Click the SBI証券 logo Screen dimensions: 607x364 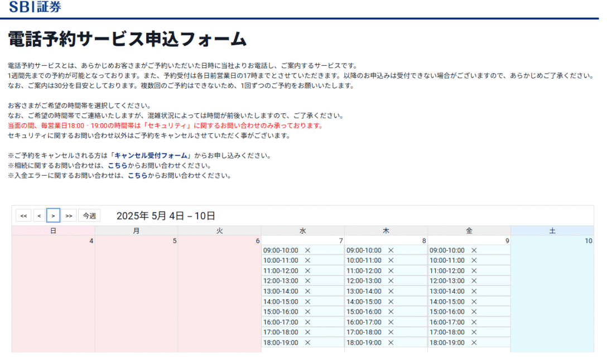tap(35, 7)
